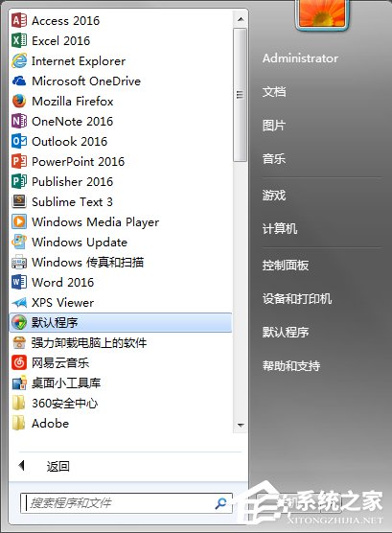Viewport: 392px width, 533px height.
Task: Click the 返回 back arrow
Action: click(22, 465)
